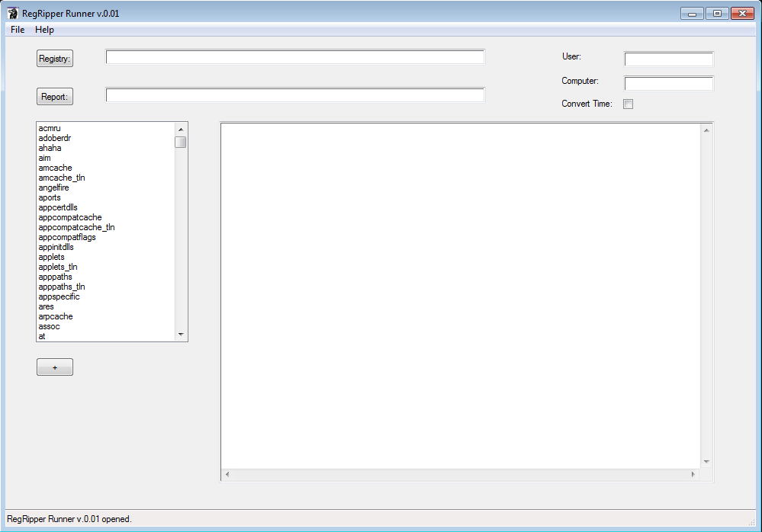Screen dimensions: 762x532
Task: Select the amcache plugin in list
Action: [x=55, y=168]
